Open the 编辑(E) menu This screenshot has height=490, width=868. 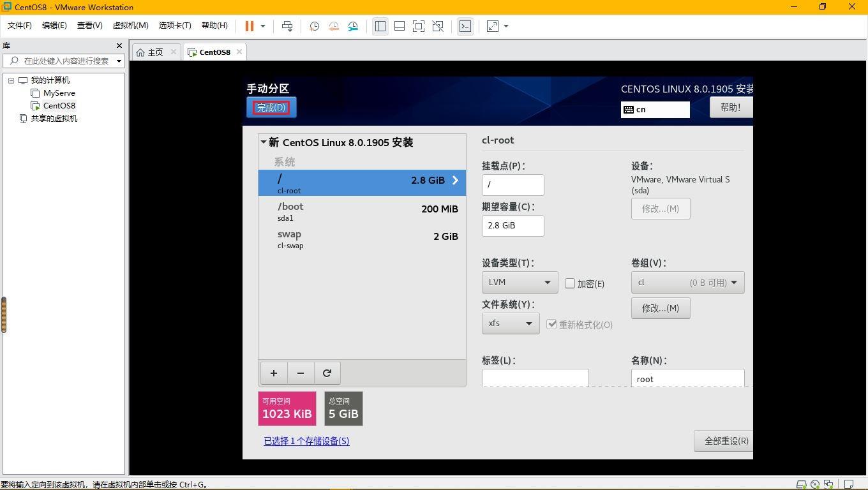pyautogui.click(x=54, y=26)
